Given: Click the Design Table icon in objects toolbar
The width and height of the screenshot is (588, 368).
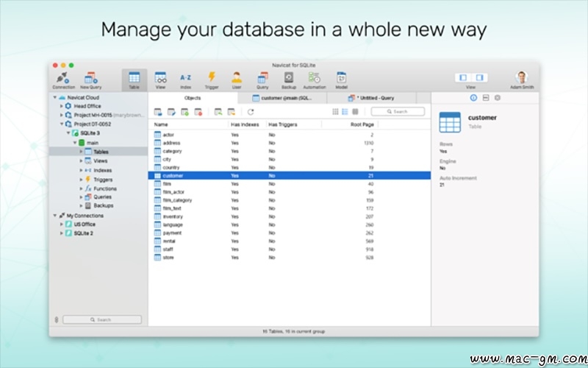Looking at the screenshot, I should 171,112.
